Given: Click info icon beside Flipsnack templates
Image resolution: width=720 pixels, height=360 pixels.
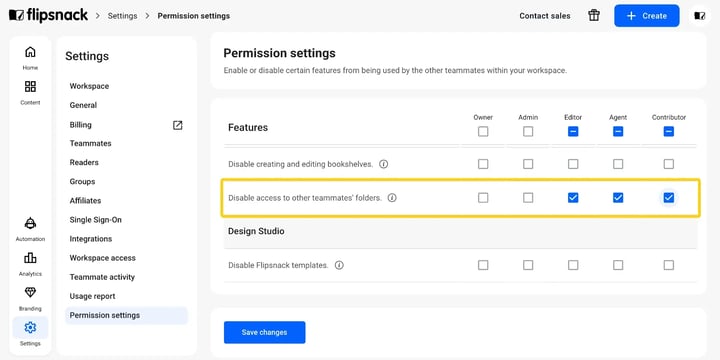Looking at the screenshot, I should tap(339, 265).
